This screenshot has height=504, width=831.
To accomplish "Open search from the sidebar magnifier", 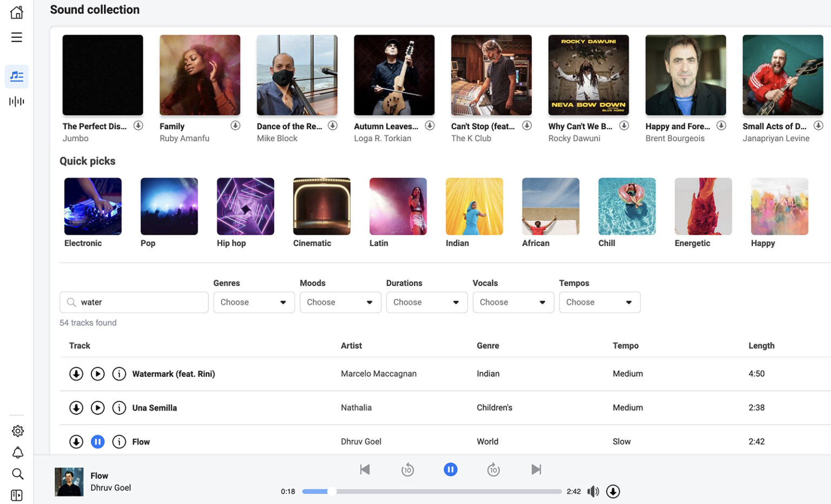I will [x=17, y=474].
